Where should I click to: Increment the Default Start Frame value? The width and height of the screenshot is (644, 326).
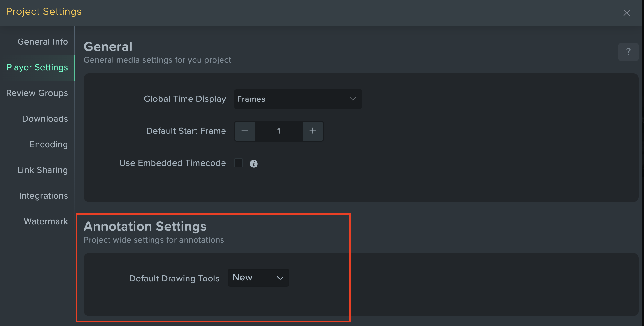click(312, 131)
